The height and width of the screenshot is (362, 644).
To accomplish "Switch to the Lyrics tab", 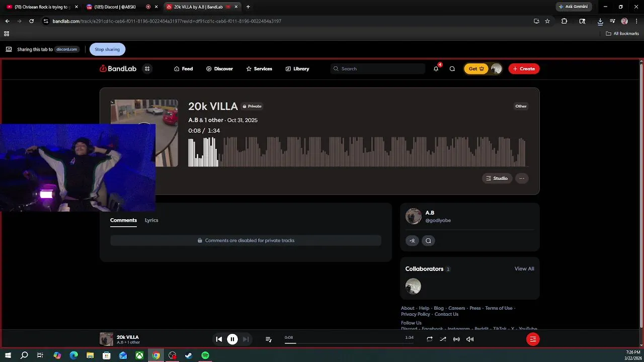I will pos(151,220).
